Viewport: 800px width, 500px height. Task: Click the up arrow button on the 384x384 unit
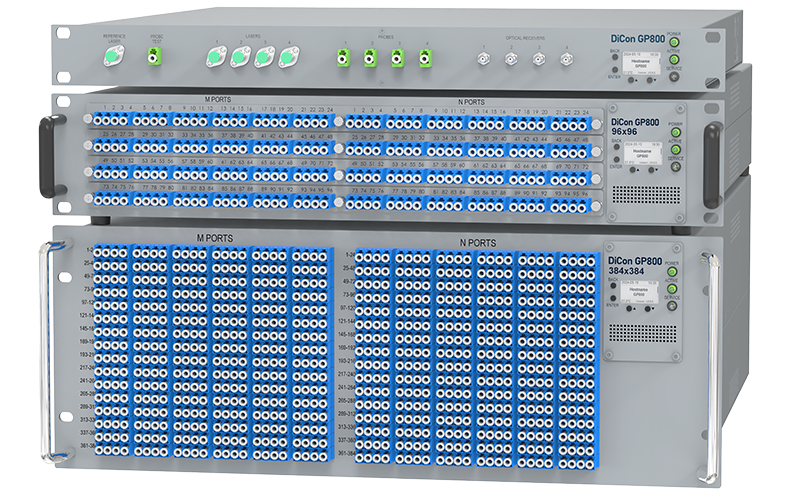click(x=629, y=309)
